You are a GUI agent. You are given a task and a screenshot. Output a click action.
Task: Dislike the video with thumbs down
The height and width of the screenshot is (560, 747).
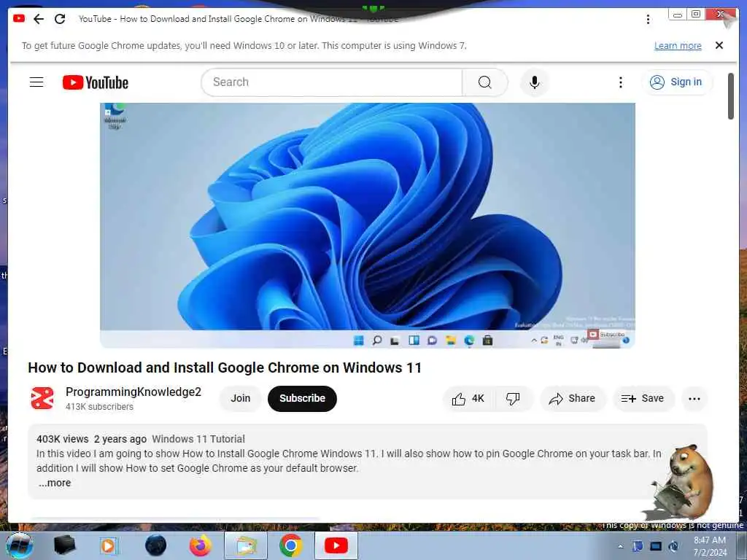pyautogui.click(x=513, y=399)
